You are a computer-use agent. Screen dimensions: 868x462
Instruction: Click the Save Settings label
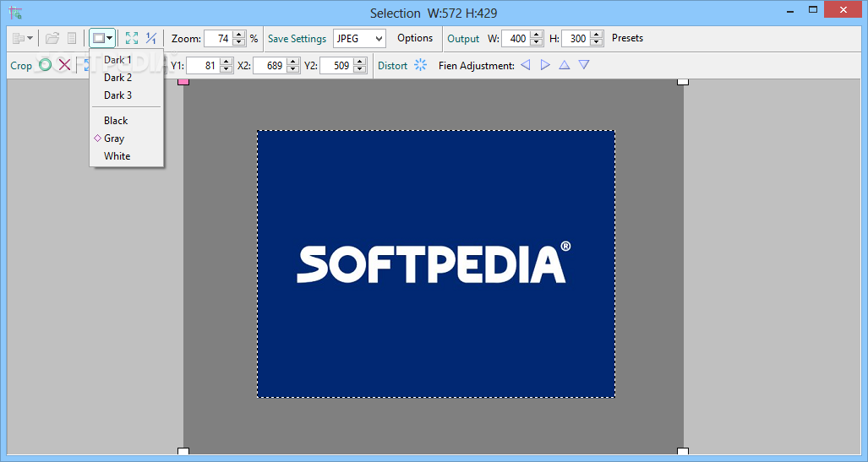click(298, 39)
